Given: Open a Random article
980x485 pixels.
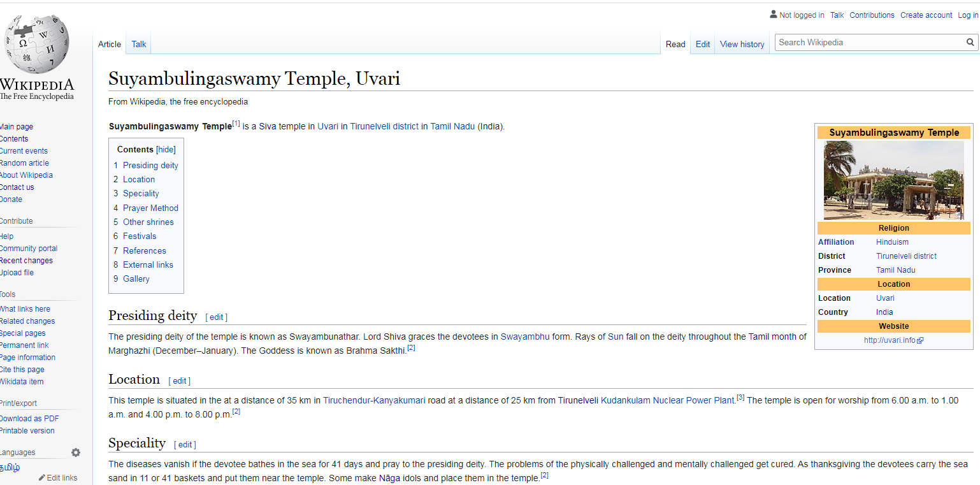Looking at the screenshot, I should tap(24, 163).
